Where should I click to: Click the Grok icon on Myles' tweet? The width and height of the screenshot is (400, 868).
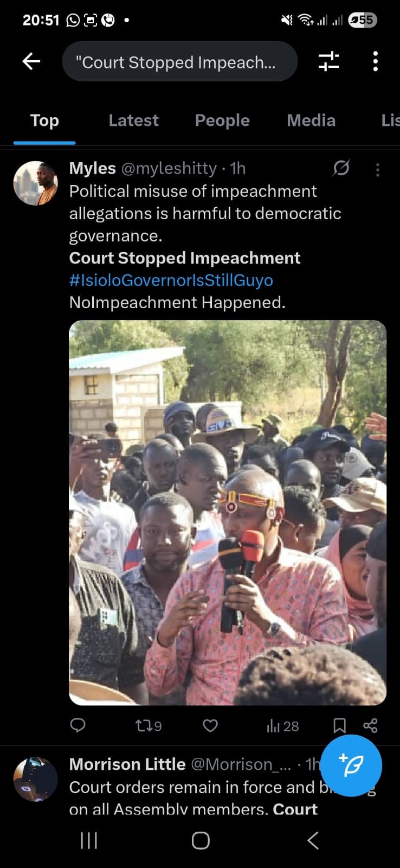[x=341, y=168]
